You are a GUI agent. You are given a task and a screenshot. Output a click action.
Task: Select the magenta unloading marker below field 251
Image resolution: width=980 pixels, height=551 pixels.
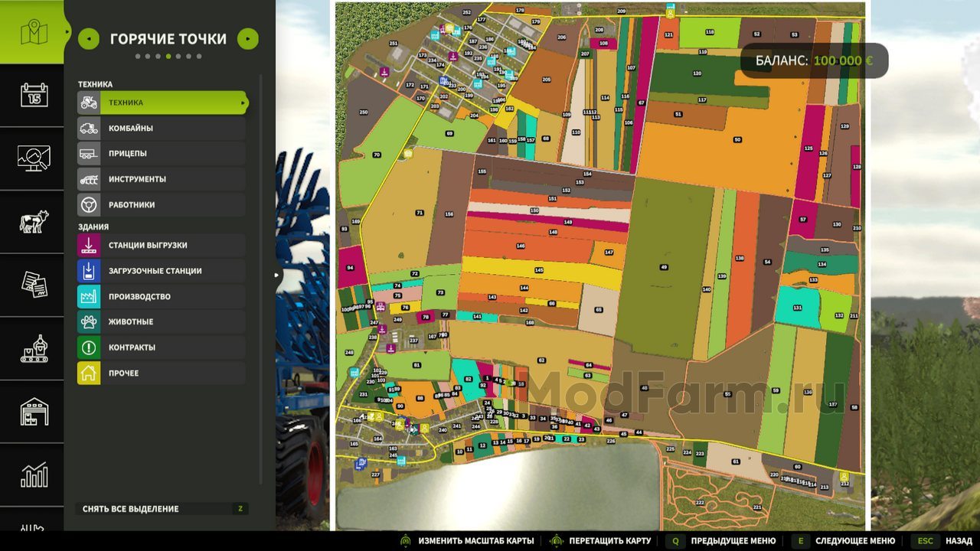pos(384,72)
